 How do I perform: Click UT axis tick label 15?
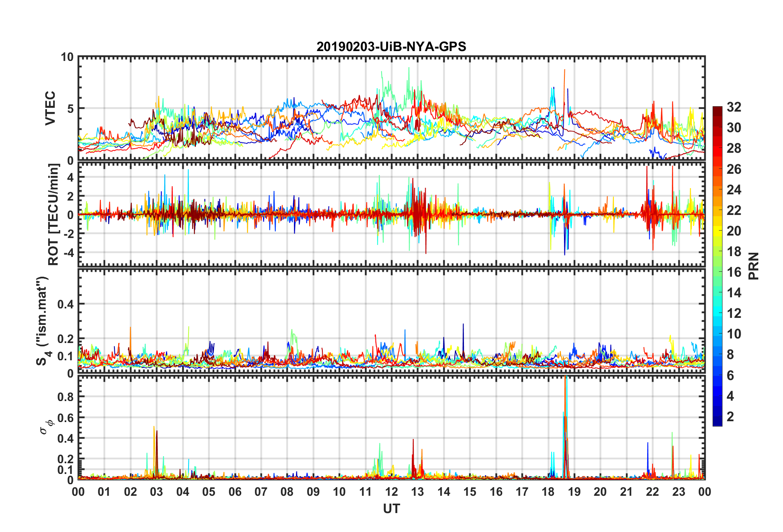click(x=470, y=492)
